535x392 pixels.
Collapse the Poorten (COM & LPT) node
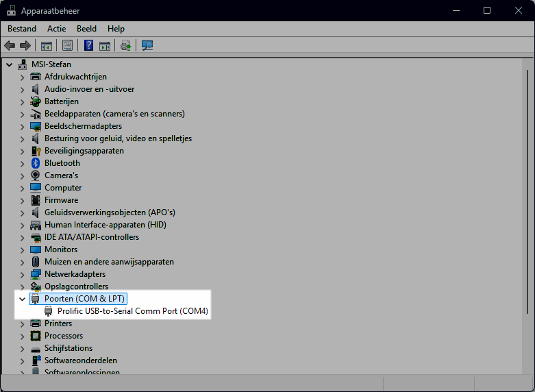pos(22,299)
